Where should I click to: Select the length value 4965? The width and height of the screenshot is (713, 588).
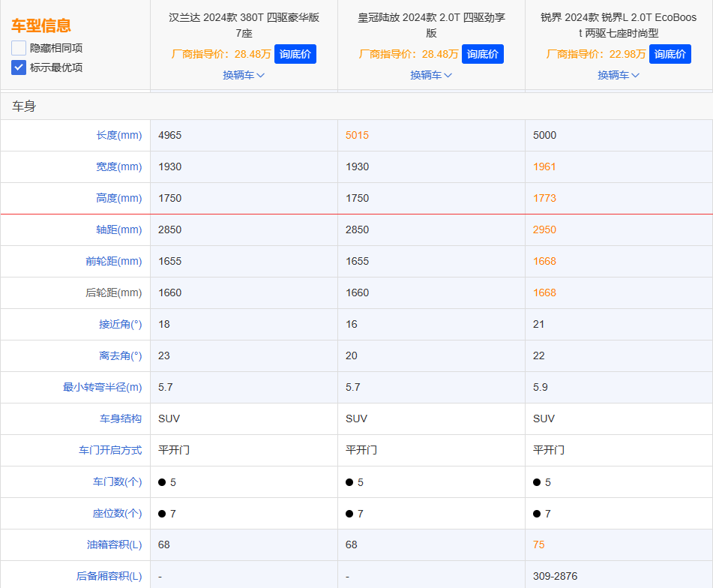coord(169,135)
